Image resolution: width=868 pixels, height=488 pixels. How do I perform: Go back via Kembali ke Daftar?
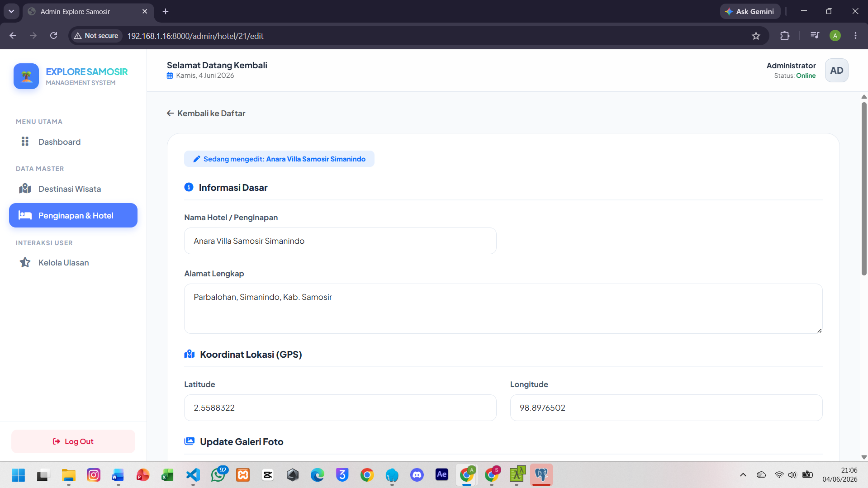pos(206,113)
